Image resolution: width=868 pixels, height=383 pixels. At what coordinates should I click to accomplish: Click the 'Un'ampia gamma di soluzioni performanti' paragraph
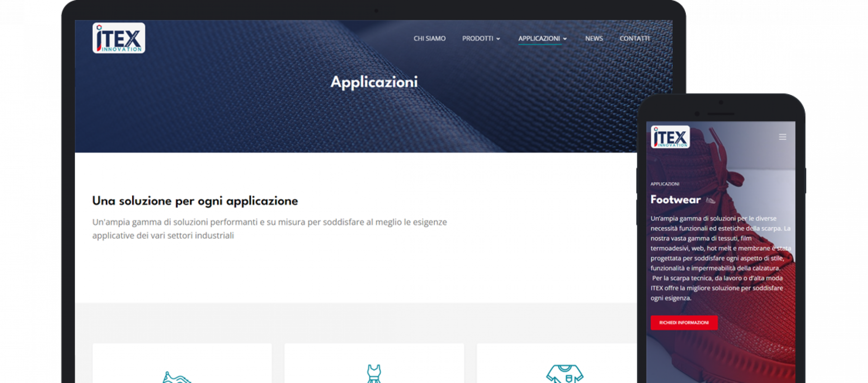(x=269, y=229)
